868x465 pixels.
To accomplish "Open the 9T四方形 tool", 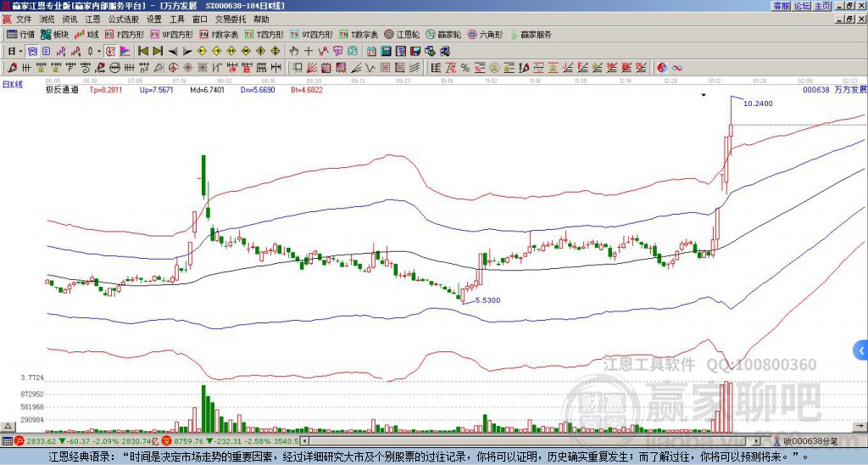I will click(x=311, y=34).
